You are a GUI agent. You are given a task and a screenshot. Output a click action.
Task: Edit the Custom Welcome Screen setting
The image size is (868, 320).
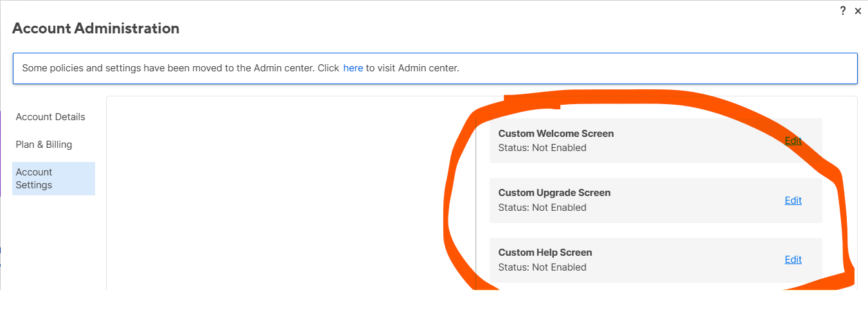[793, 141]
